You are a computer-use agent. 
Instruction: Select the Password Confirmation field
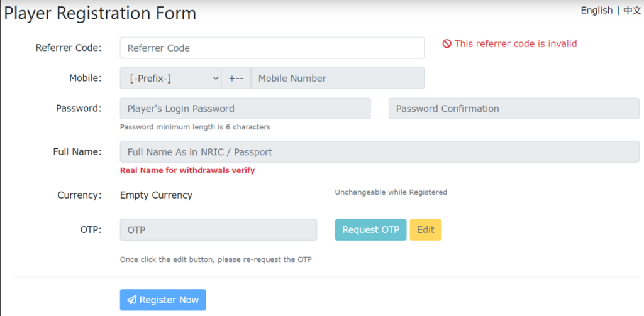pyautogui.click(x=514, y=108)
